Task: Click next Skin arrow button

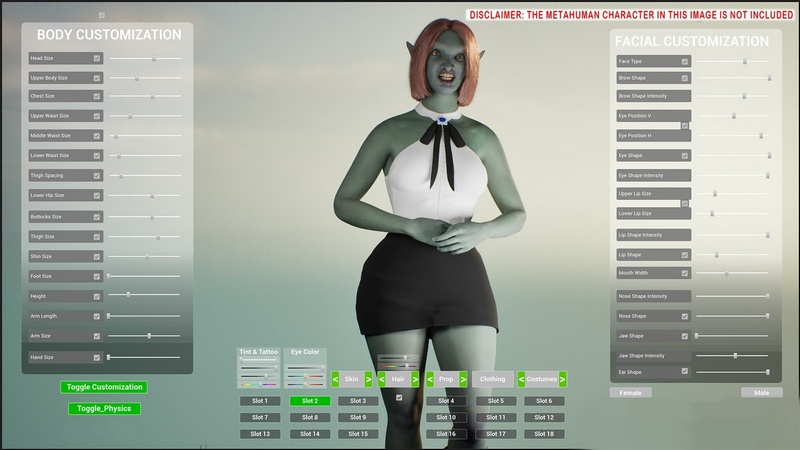Action: (369, 380)
